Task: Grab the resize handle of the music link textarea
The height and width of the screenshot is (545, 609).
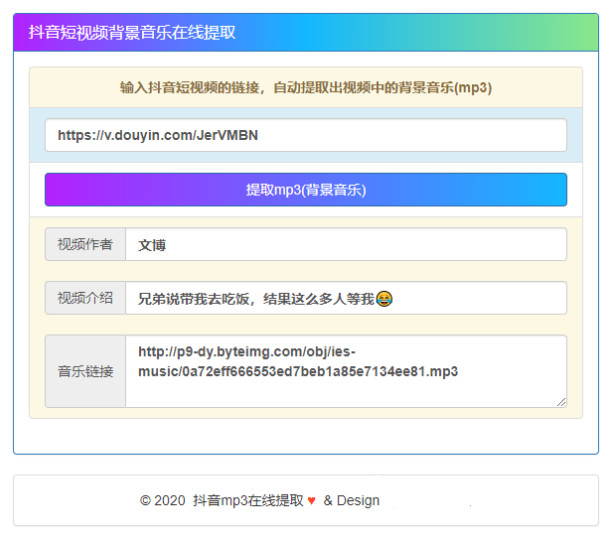Action: pos(561,402)
